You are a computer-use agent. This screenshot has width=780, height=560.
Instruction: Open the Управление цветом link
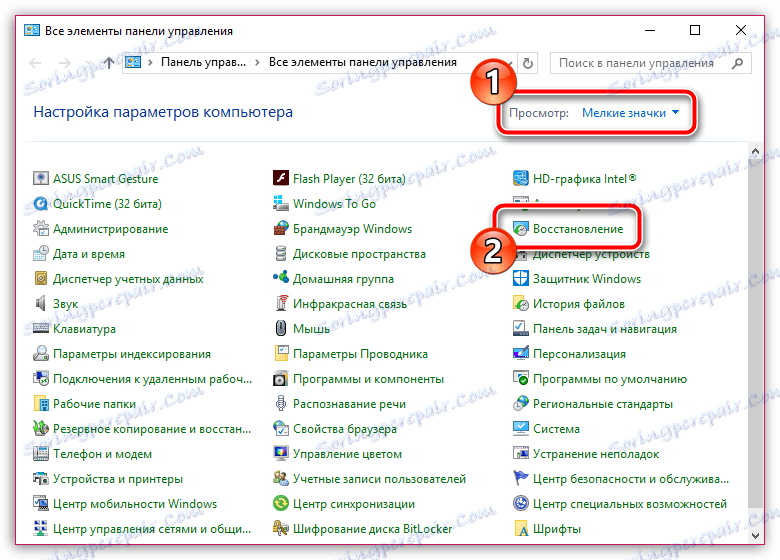click(347, 454)
